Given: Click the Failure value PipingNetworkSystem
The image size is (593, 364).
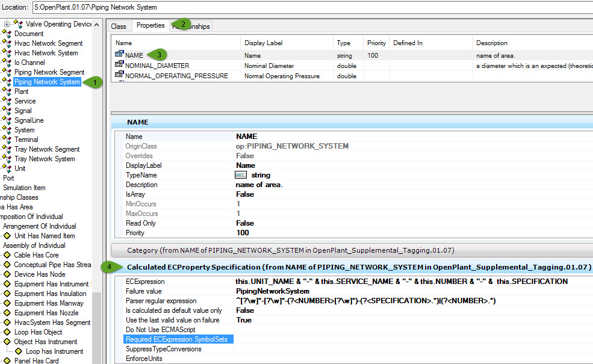Looking at the screenshot, I should (273, 291).
